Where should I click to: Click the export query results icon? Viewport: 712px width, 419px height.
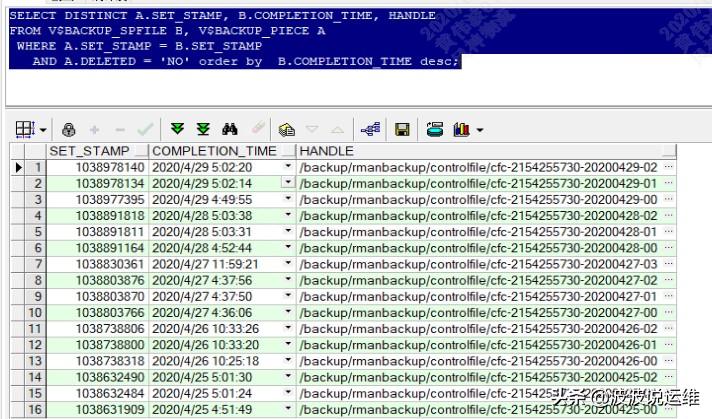click(435, 129)
